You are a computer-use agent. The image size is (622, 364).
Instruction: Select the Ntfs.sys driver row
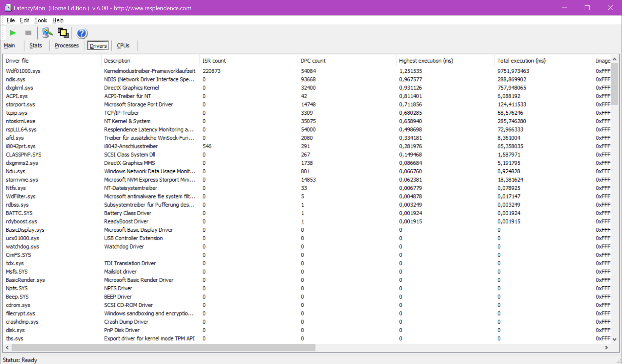[307, 188]
